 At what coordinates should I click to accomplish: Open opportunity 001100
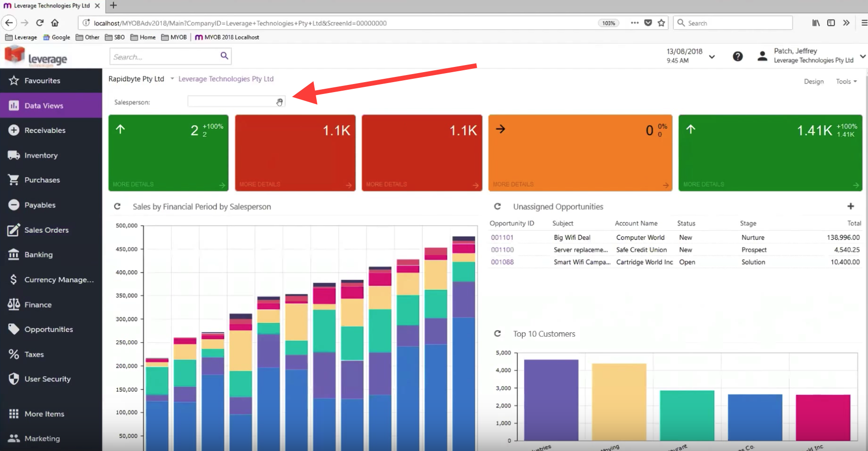502,250
